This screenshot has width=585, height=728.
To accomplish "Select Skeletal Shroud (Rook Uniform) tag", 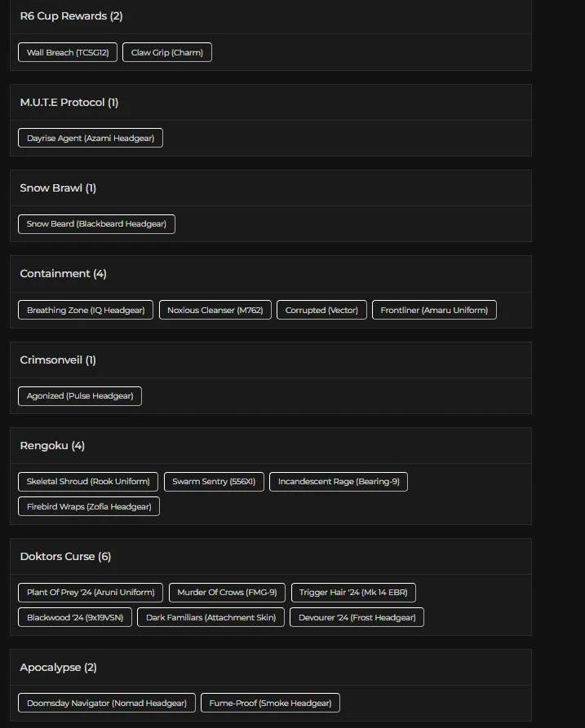I will point(88,482).
